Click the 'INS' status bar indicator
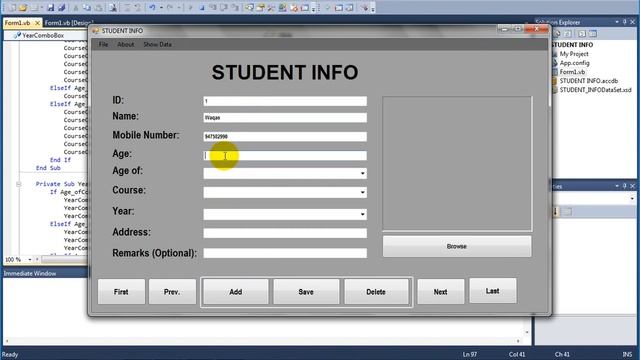The image size is (640, 360). tap(627, 354)
